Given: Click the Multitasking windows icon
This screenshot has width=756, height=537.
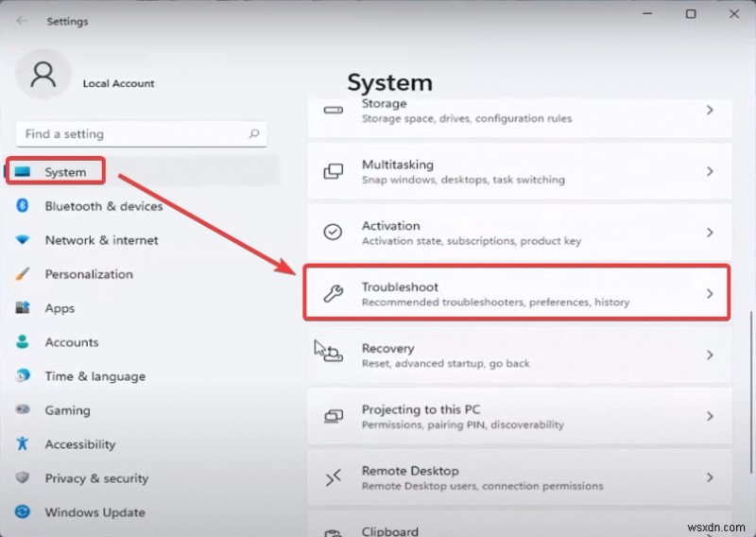Looking at the screenshot, I should tap(333, 171).
